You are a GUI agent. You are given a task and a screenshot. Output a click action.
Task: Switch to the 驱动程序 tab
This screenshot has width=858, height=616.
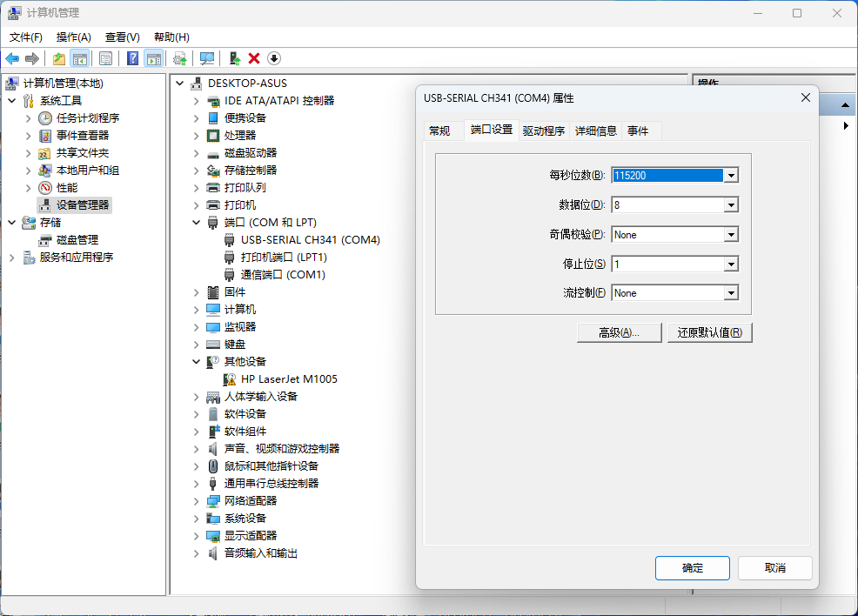click(543, 131)
